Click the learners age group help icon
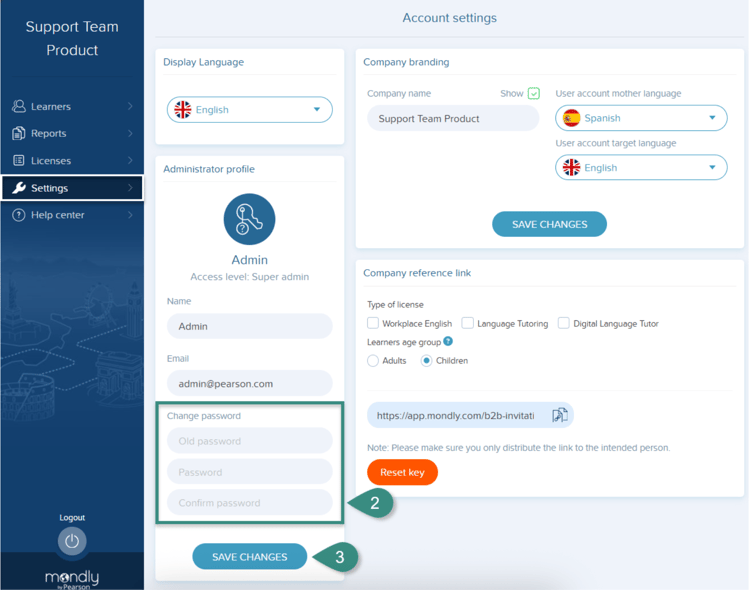The width and height of the screenshot is (750, 590). (x=448, y=342)
